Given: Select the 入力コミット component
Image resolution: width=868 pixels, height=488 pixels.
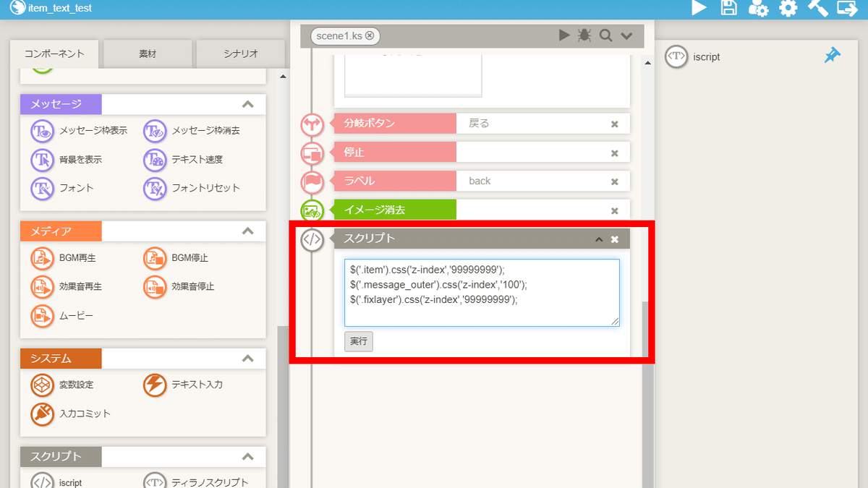Looking at the screenshot, I should pyautogui.click(x=72, y=414).
